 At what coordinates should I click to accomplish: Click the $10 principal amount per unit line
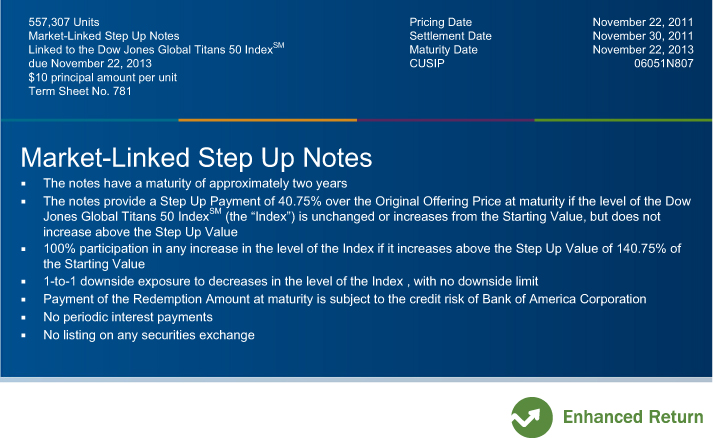coord(103,77)
